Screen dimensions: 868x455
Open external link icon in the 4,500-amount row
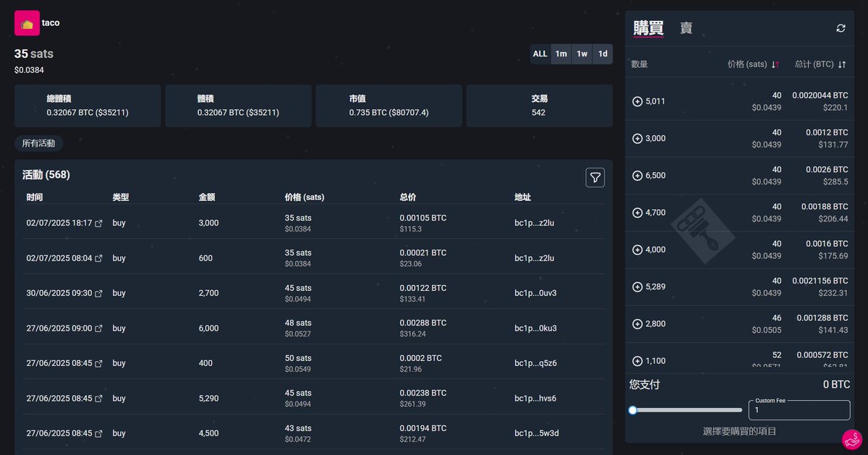click(x=99, y=433)
